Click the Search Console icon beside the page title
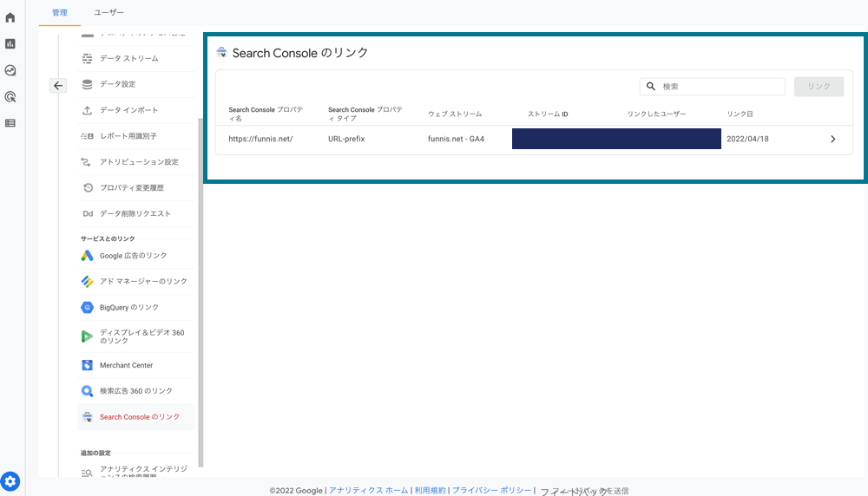Screen dimensions: 868x496 pyautogui.click(x=221, y=53)
